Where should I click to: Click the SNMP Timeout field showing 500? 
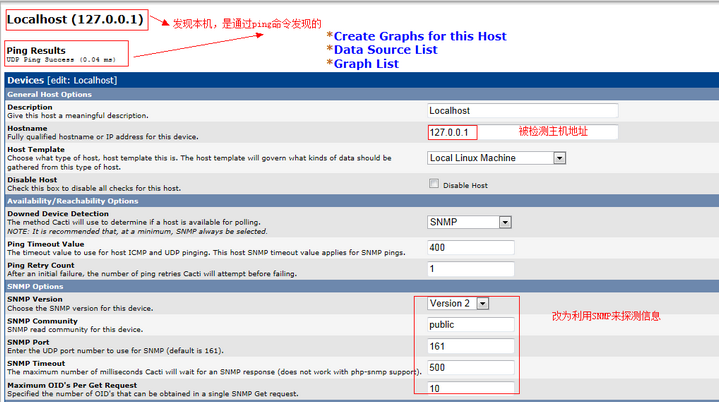coord(470,367)
